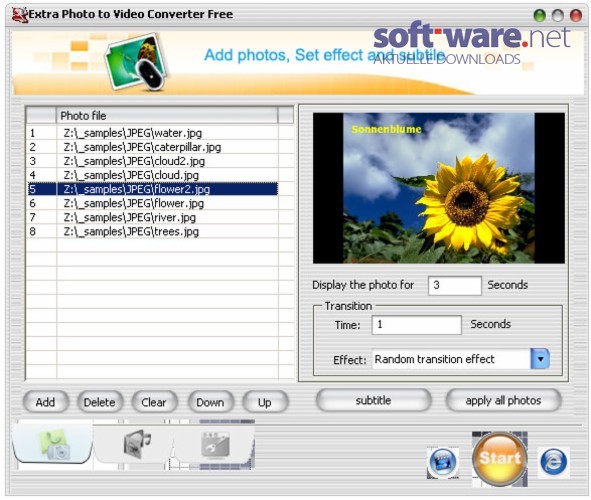Click the display seconds input field
The height and width of the screenshot is (500, 591).
coord(455,285)
